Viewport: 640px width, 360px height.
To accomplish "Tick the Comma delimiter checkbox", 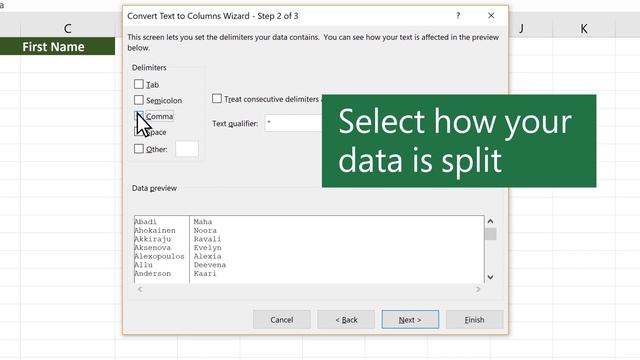I will [139, 116].
